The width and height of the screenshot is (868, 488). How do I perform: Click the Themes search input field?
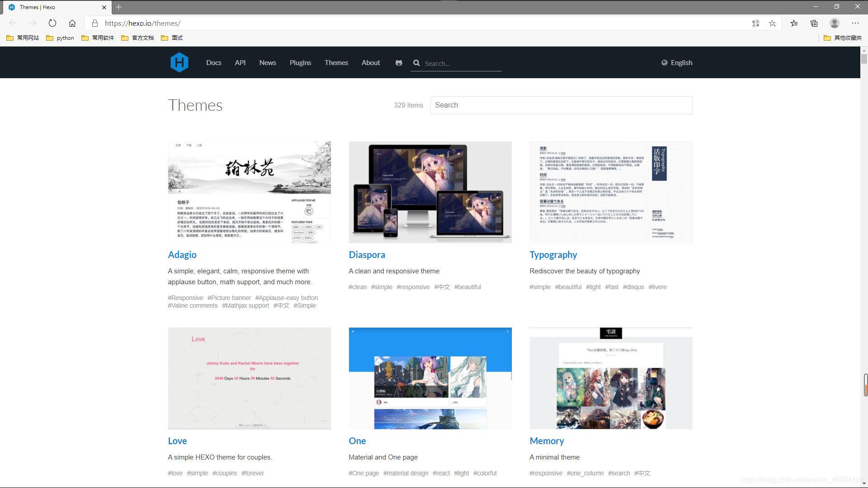(x=561, y=105)
